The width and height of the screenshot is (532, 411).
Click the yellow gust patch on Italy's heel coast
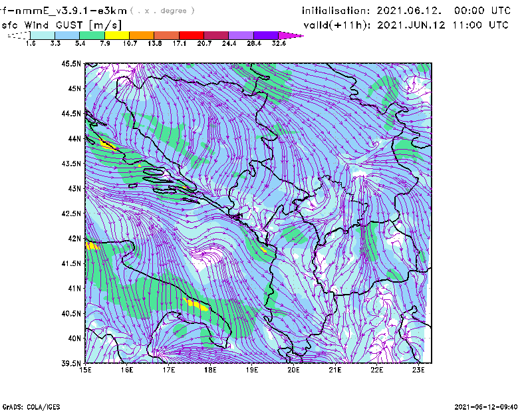tap(196, 304)
